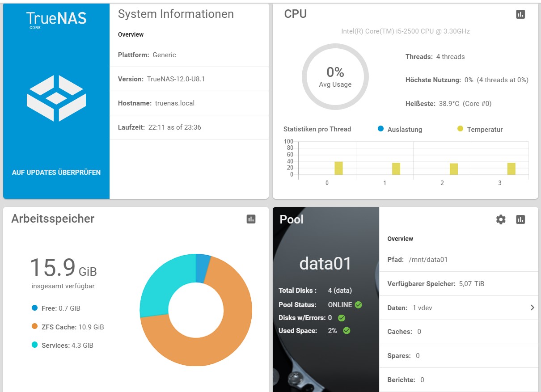This screenshot has width=541, height=392.
Task: Click green check next to ONLINE
Action: (x=358, y=305)
